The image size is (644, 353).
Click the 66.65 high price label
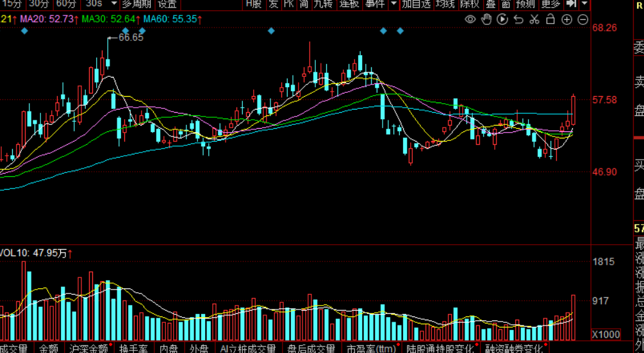131,37
